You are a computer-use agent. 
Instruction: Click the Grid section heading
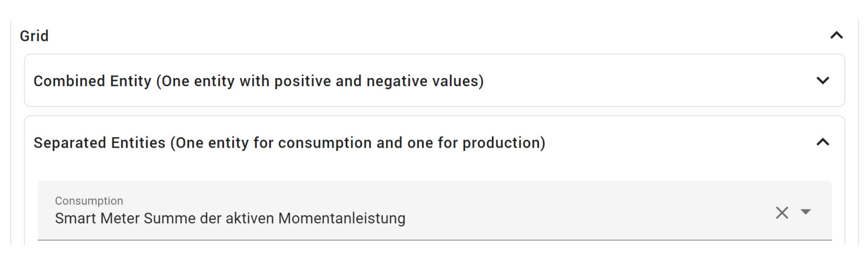point(34,36)
